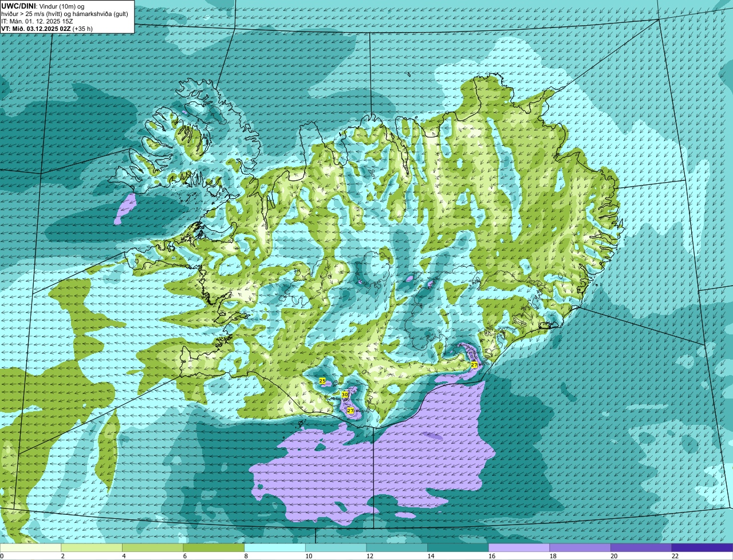Click the dark teal 14–16 m/s legend swatch
This screenshot has height=560, width=733.
[x=458, y=547]
